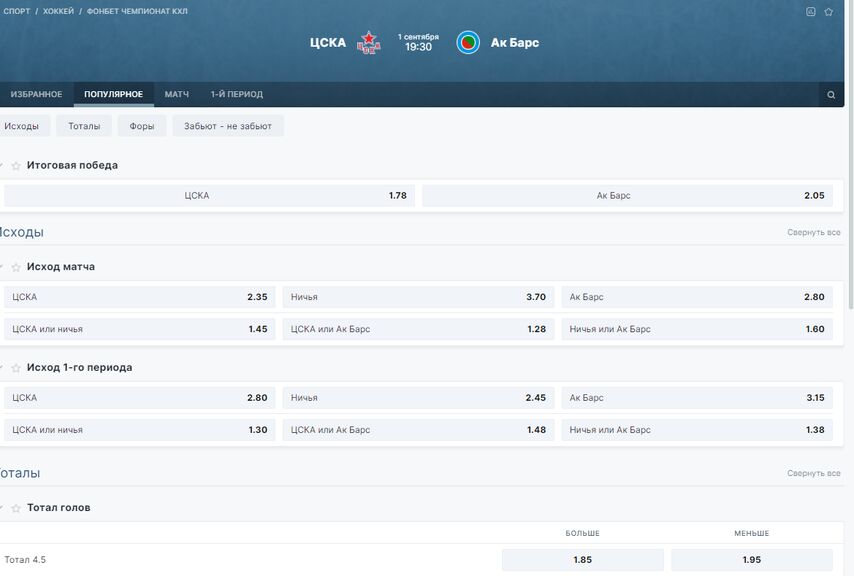Viewport: 854px width, 576px height.
Task: Select 1st period Ничья или Ак Барс 1.38
Action: tap(697, 430)
